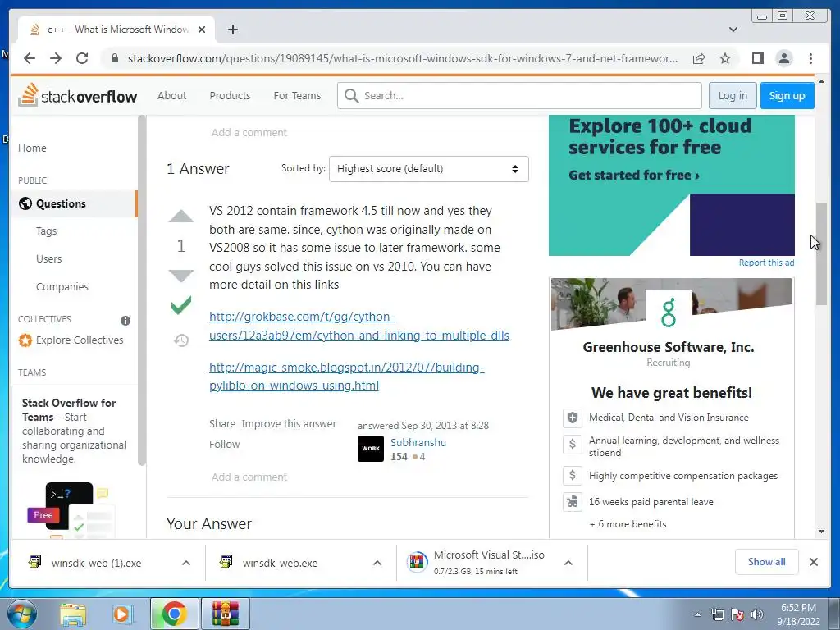Open the browser side panel
This screenshot has width=840, height=630.
point(757,58)
